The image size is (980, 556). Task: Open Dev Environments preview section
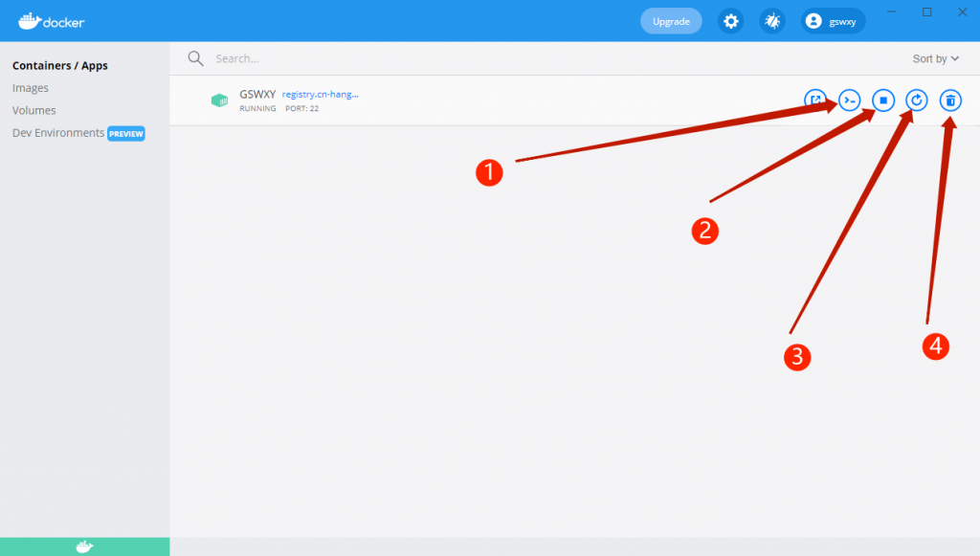click(x=78, y=133)
